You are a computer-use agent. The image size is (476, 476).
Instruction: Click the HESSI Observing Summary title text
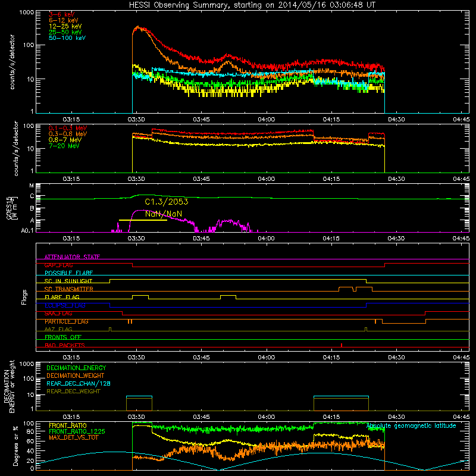tap(252, 5)
